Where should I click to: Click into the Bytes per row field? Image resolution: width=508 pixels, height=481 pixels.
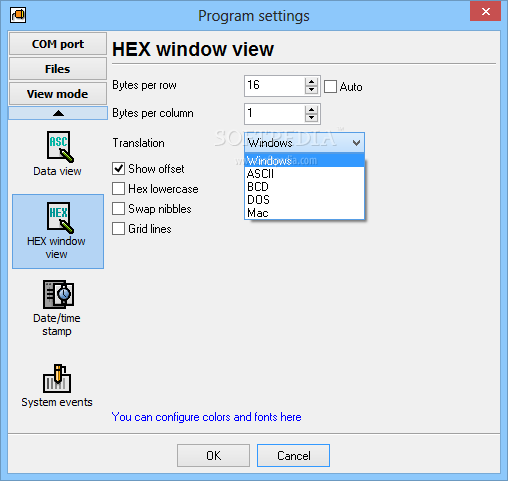[275, 86]
